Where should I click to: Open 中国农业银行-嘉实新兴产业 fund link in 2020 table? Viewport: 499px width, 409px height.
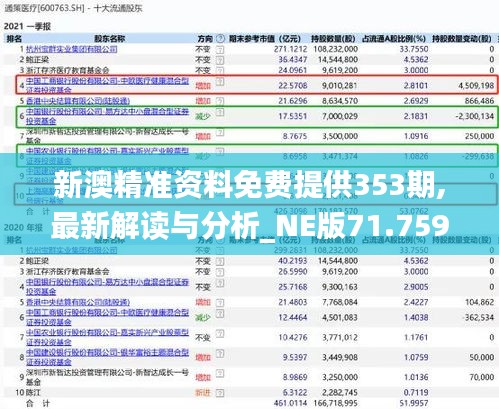107,337
